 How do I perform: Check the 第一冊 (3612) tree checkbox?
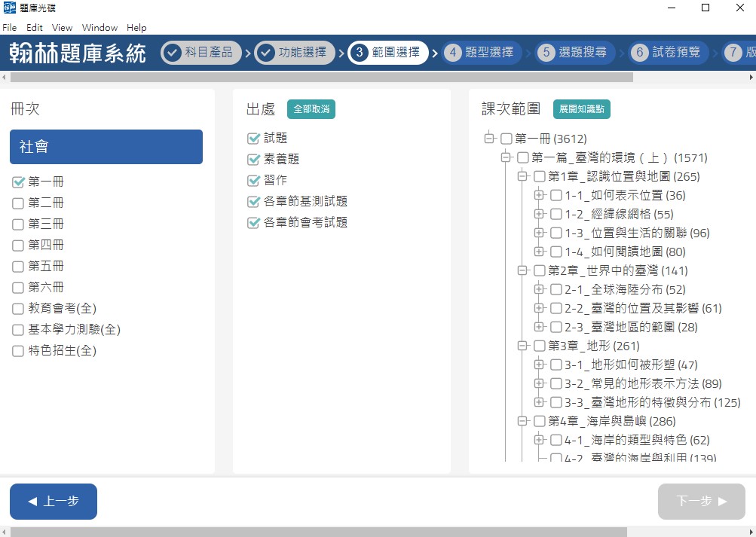pyautogui.click(x=507, y=139)
